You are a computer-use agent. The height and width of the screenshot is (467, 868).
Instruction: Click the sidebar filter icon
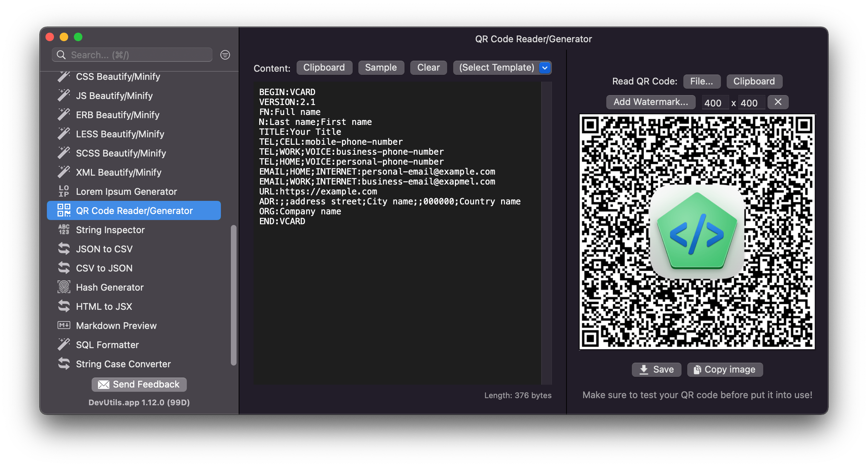point(225,55)
